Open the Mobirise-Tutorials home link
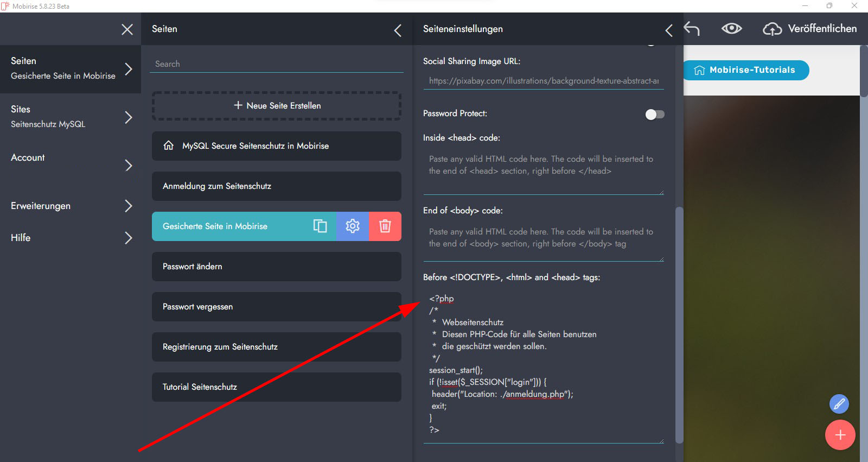The height and width of the screenshot is (462, 868). [746, 70]
